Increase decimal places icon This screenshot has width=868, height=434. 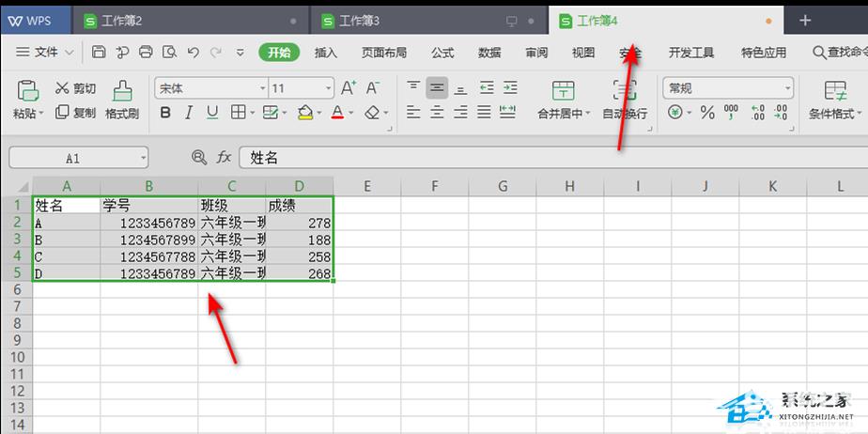[758, 113]
